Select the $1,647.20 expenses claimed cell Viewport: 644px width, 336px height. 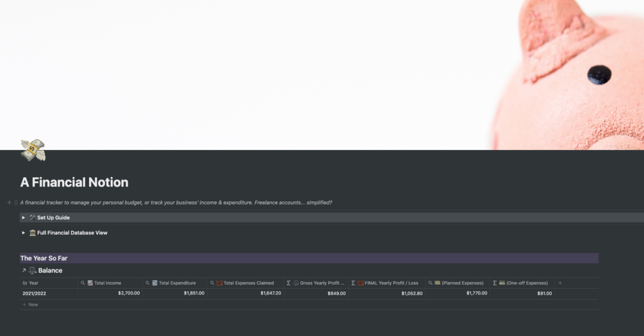click(x=245, y=293)
